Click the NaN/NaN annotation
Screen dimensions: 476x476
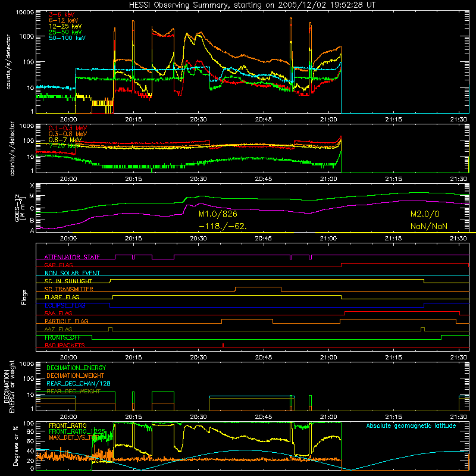[429, 227]
